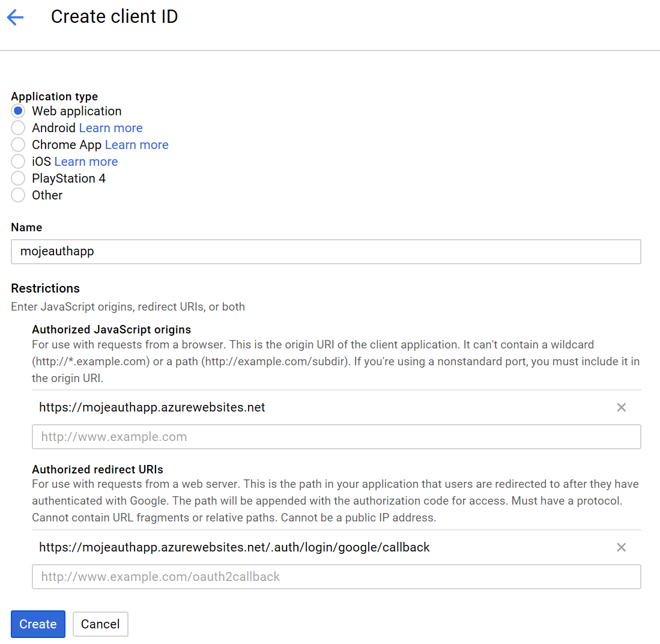Click the new redirect URI input box
Screen dimensions: 660x644
point(336,577)
